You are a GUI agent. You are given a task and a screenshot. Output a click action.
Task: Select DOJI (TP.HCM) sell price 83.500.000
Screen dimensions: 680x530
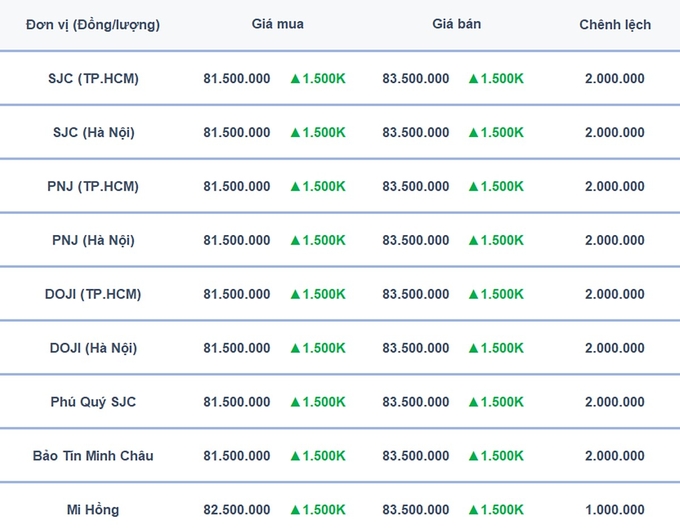[x=415, y=294]
